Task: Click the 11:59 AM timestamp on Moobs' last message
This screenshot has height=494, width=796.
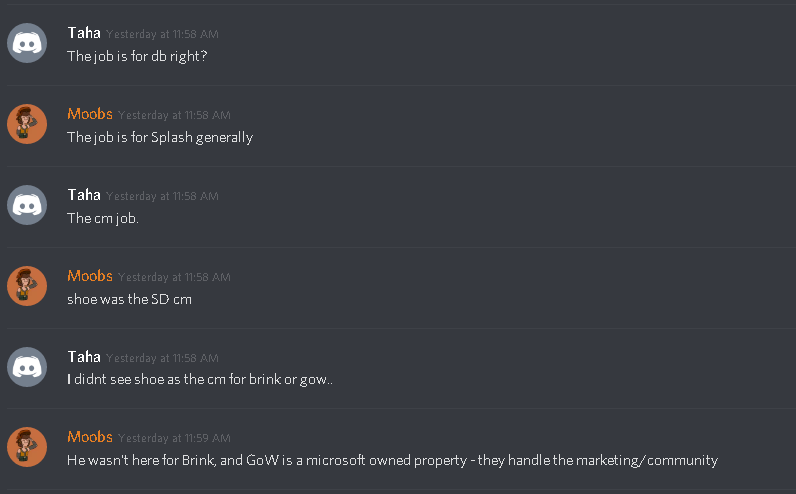Action: 174,438
